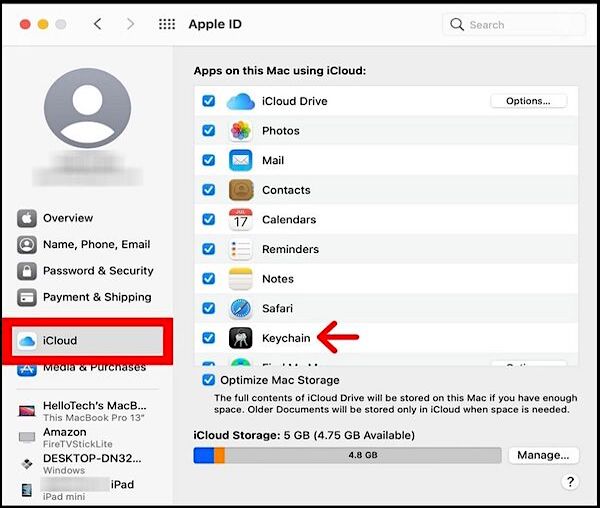Image resolution: width=600 pixels, height=508 pixels.
Task: Go forward using the right chevron
Action: click(x=130, y=24)
